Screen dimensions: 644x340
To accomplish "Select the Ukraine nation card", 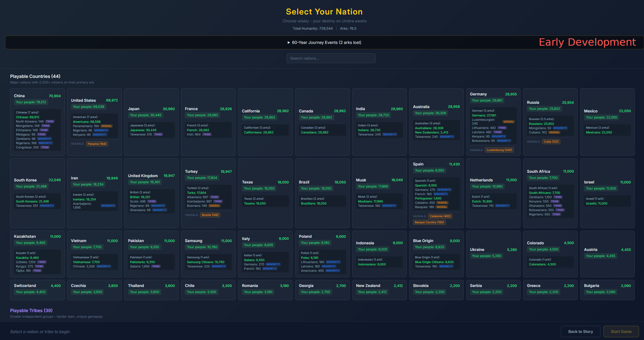I will pos(493,254).
